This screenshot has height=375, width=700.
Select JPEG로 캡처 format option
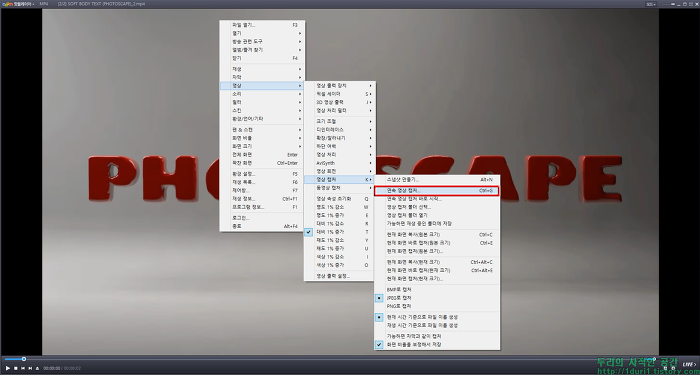[437, 298]
